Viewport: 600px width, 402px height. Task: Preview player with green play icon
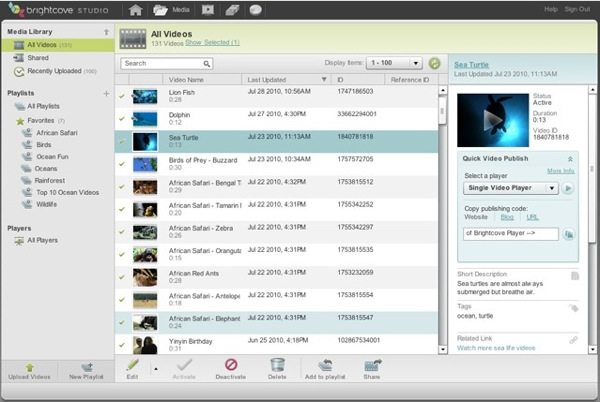click(568, 188)
